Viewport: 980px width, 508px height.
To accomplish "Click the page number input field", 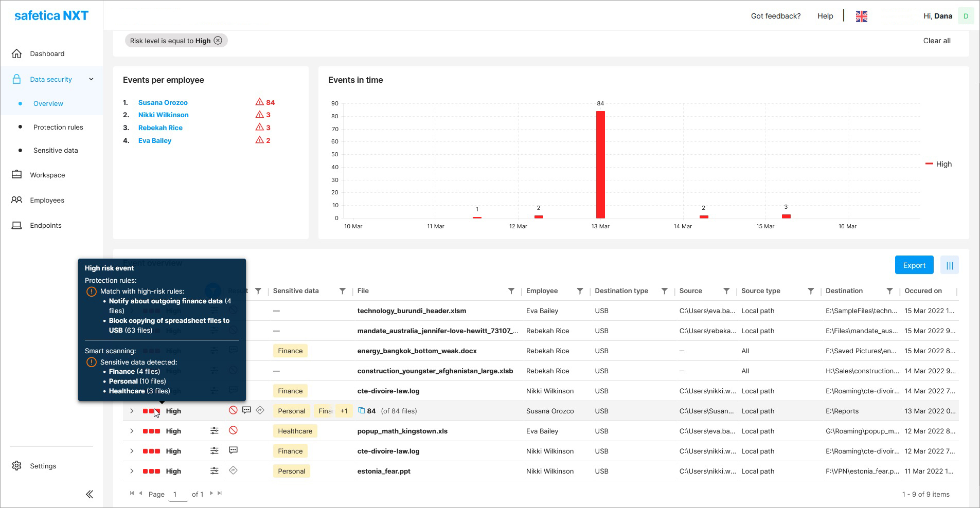I will point(178,494).
